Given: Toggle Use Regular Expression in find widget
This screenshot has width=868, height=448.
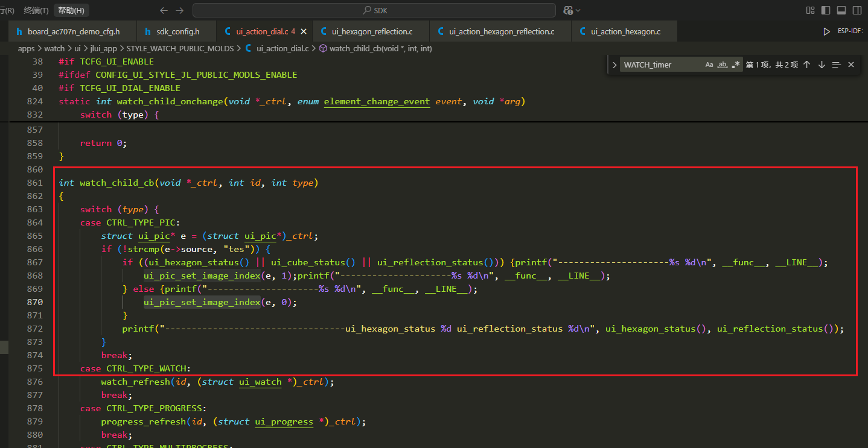Looking at the screenshot, I should 736,65.
